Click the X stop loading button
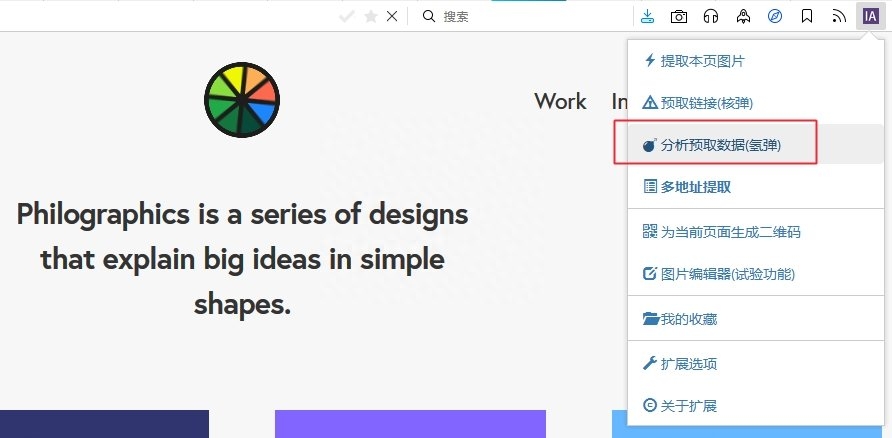 coord(392,16)
